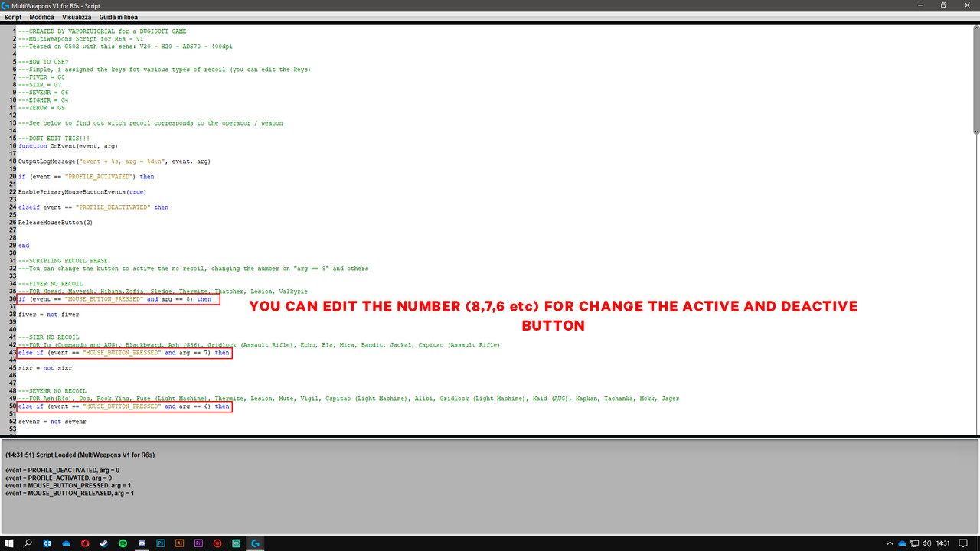Show hidden system tray icons
The height and width of the screenshot is (551, 980).
[x=890, y=543]
